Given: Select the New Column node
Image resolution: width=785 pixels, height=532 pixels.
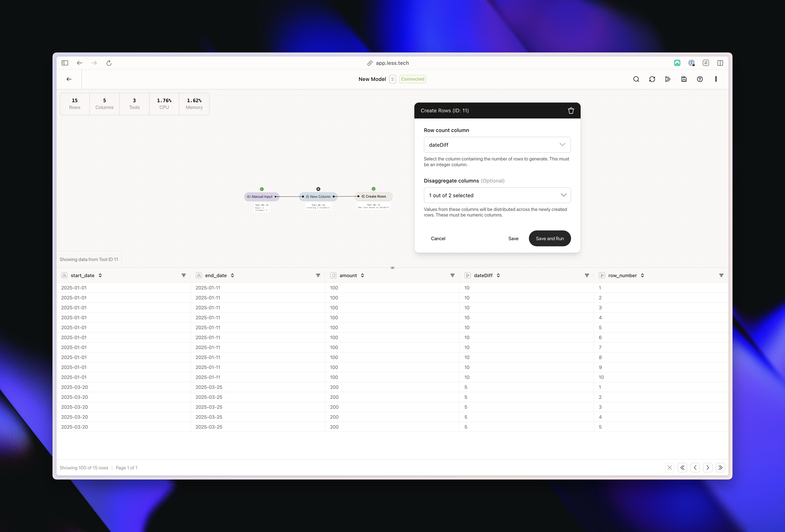Looking at the screenshot, I should coord(318,196).
